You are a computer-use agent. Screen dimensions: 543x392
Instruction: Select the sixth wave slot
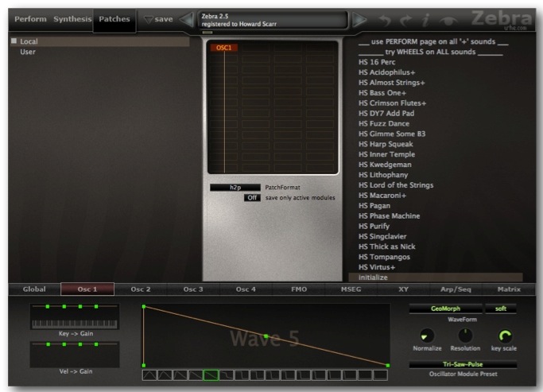227,375
